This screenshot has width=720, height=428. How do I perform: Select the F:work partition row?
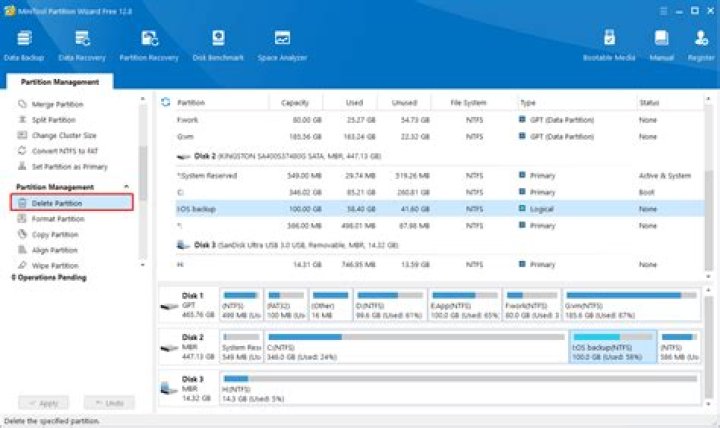pyautogui.click(x=439, y=120)
